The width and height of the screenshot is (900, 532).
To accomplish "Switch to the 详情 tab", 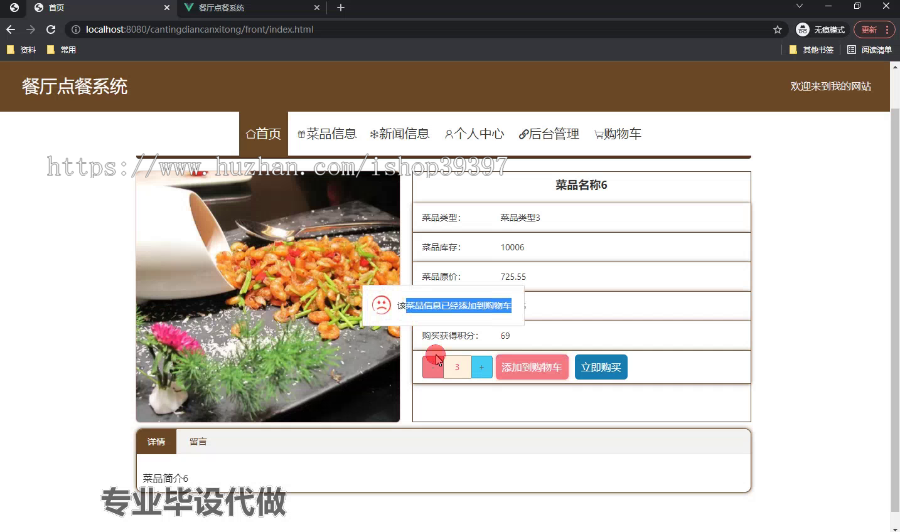I will coord(156,441).
